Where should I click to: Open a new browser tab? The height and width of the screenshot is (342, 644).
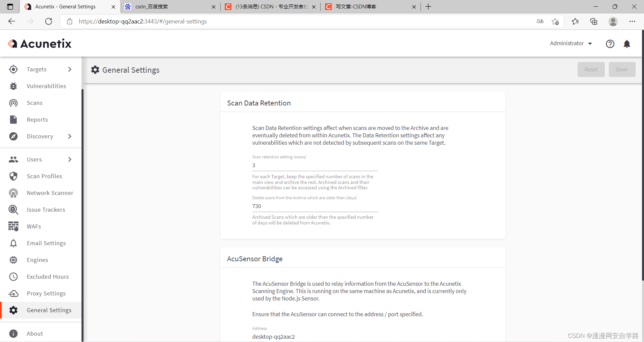click(x=428, y=7)
